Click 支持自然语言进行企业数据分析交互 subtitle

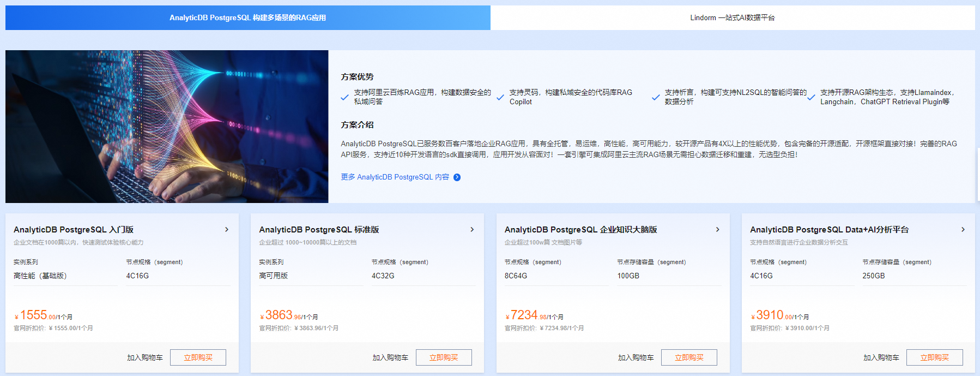tap(799, 242)
